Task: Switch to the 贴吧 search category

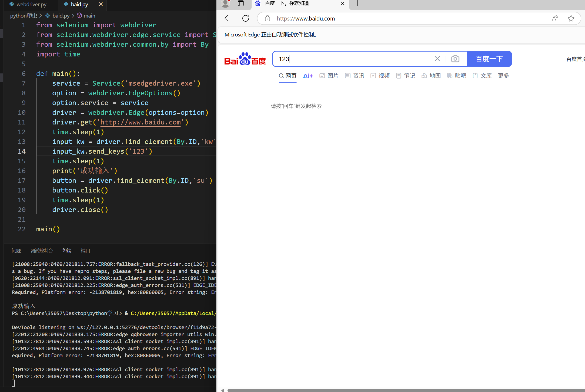Action: click(457, 76)
